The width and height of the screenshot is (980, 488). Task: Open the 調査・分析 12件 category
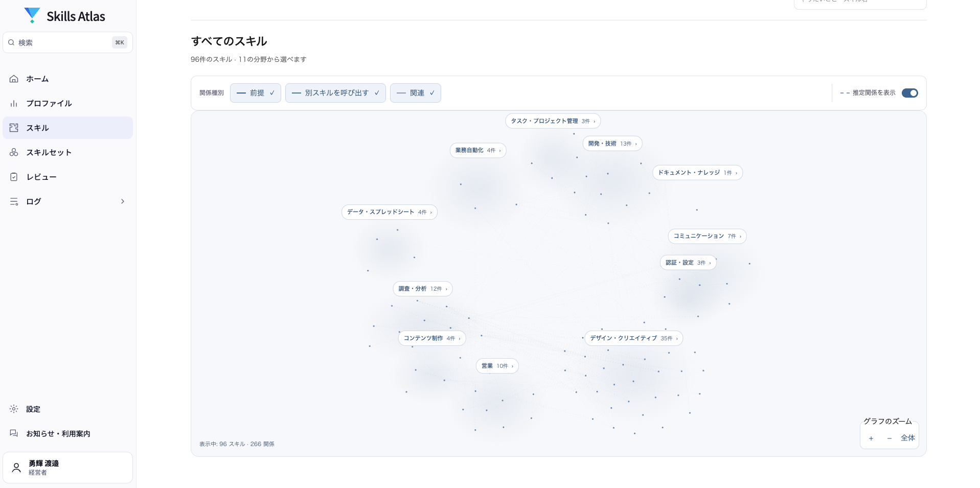tap(423, 289)
